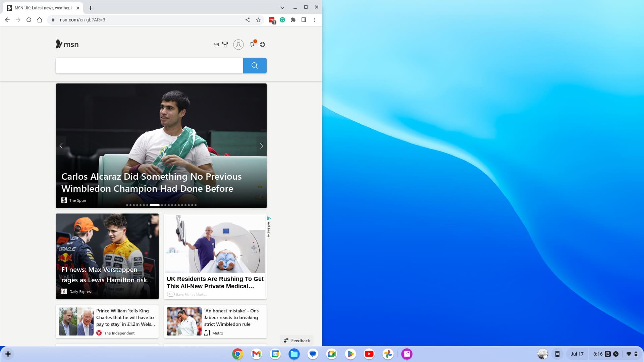Open the Grammarly extension icon
Screen dimensions: 644x362
point(282,20)
